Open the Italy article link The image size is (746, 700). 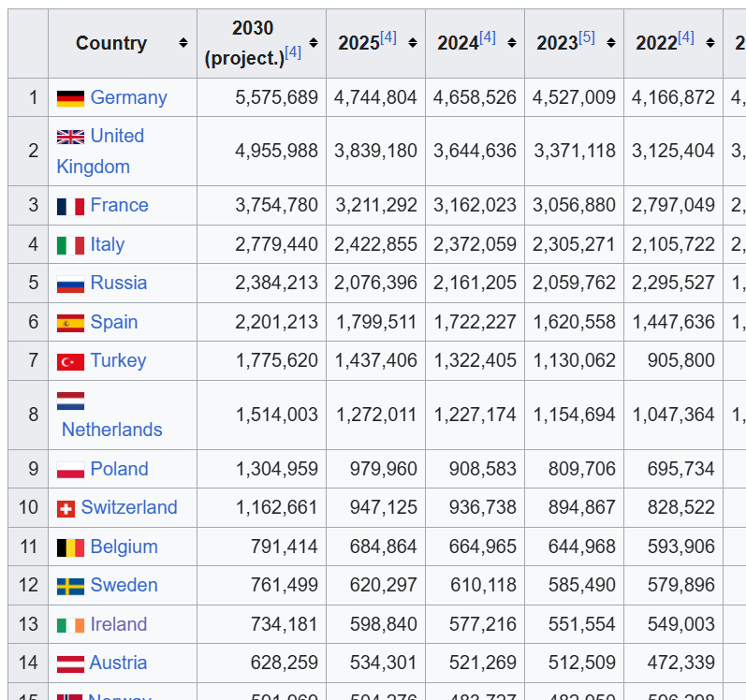pos(108,244)
